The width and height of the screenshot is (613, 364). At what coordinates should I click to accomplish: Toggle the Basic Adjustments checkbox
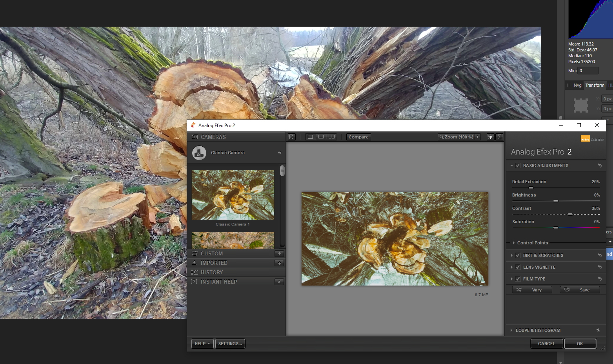pos(518,166)
